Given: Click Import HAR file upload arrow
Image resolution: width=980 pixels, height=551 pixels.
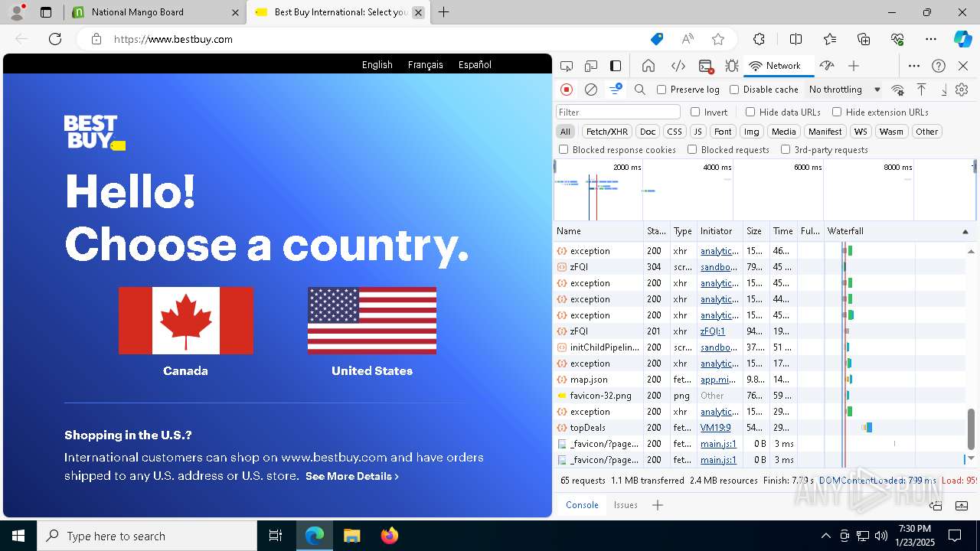Looking at the screenshot, I should [x=922, y=90].
